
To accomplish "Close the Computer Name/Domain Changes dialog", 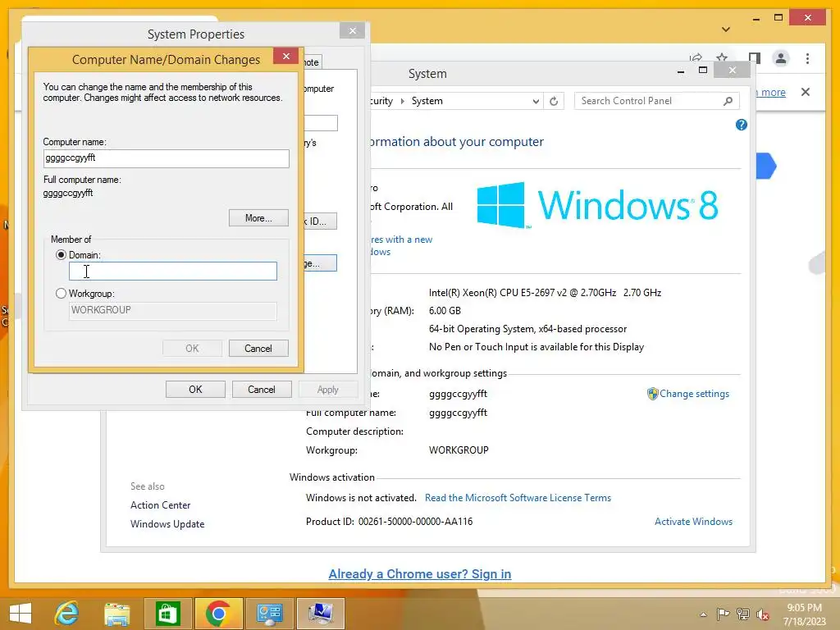I will (286, 57).
